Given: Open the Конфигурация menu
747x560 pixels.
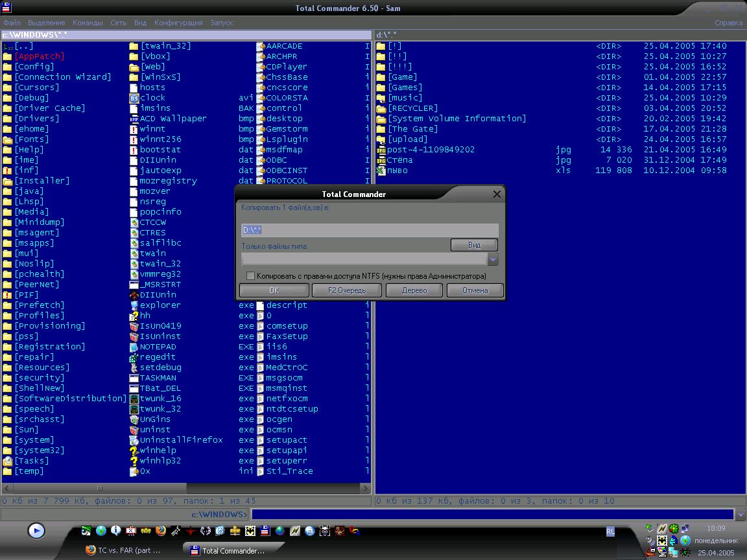Looking at the screenshot, I should tap(178, 23).
